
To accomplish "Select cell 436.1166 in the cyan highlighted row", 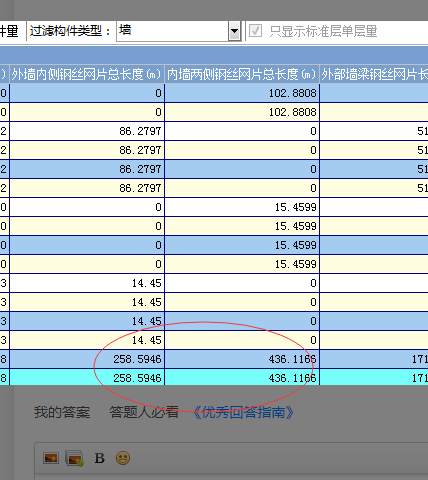I will pos(242,378).
